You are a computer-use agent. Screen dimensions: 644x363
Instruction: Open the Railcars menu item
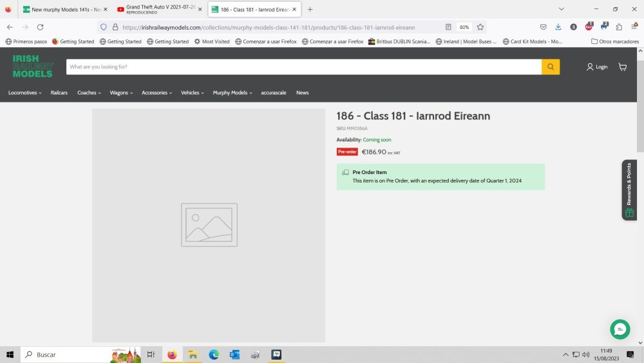click(59, 93)
